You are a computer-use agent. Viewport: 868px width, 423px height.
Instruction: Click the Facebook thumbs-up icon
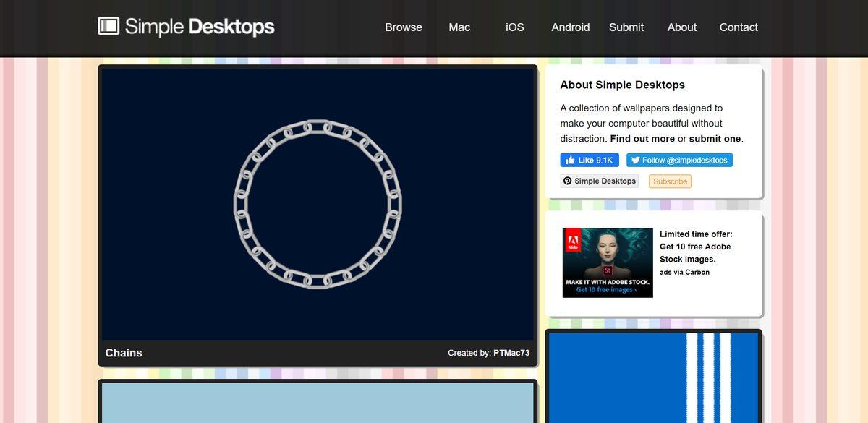571,160
